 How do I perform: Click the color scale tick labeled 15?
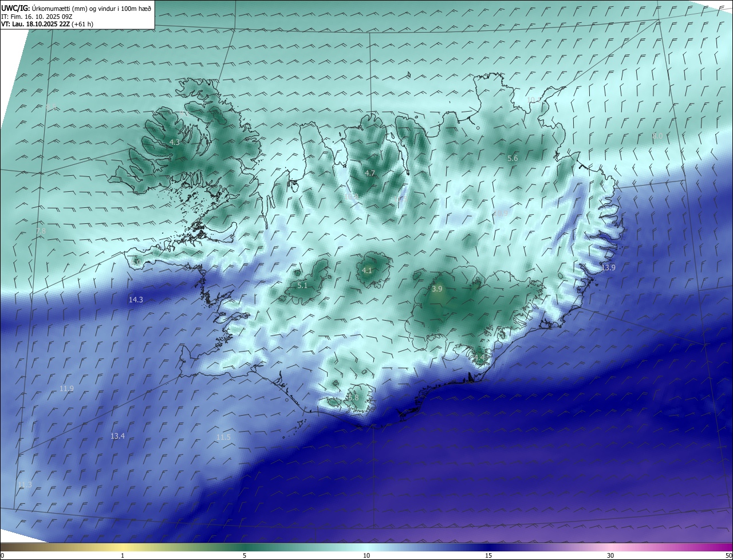tap(488, 555)
